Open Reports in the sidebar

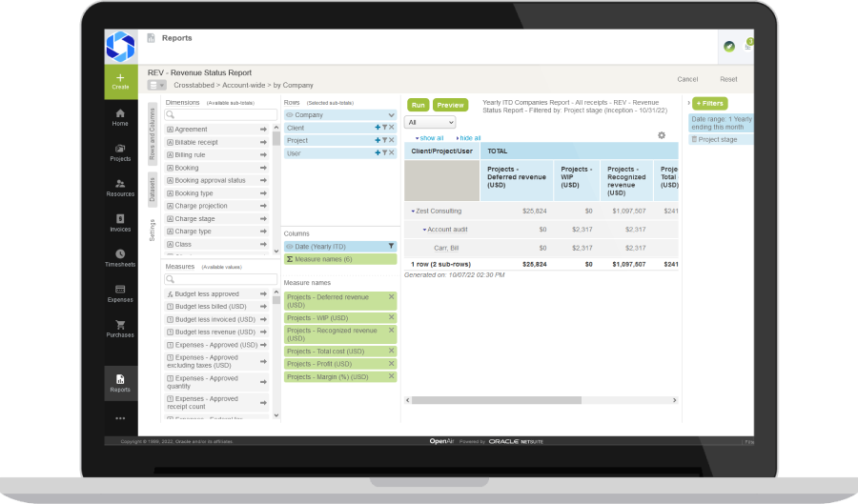pos(120,383)
